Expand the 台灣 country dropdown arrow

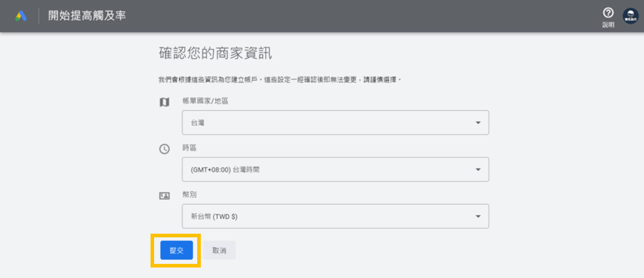click(478, 122)
